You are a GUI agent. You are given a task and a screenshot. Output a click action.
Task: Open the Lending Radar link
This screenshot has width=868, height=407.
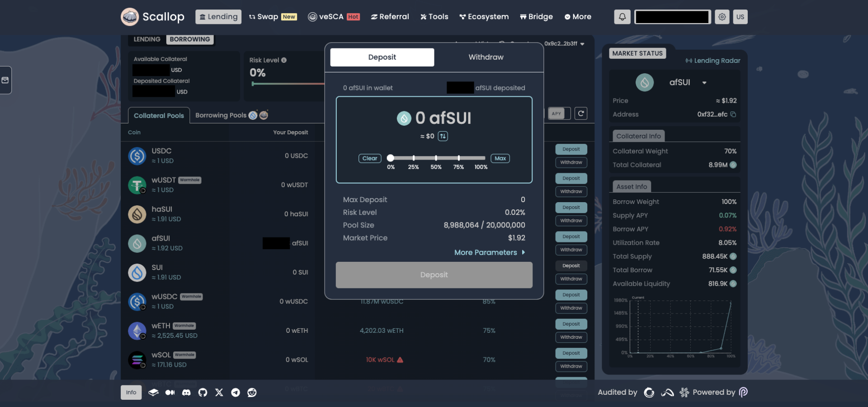pyautogui.click(x=713, y=61)
